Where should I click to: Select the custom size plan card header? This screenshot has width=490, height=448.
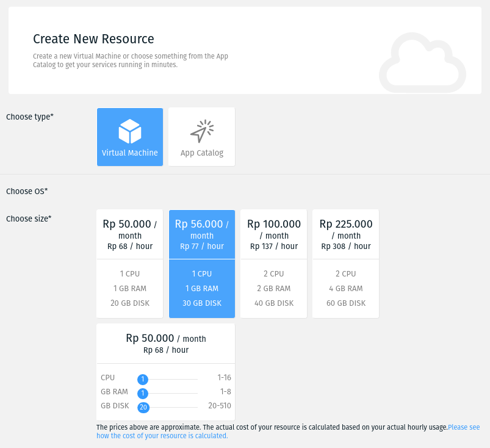pos(165,344)
